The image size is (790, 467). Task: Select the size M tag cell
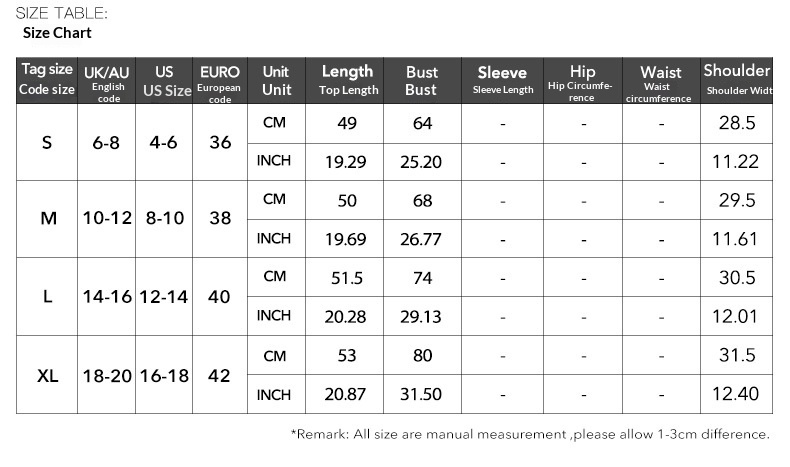(x=47, y=219)
